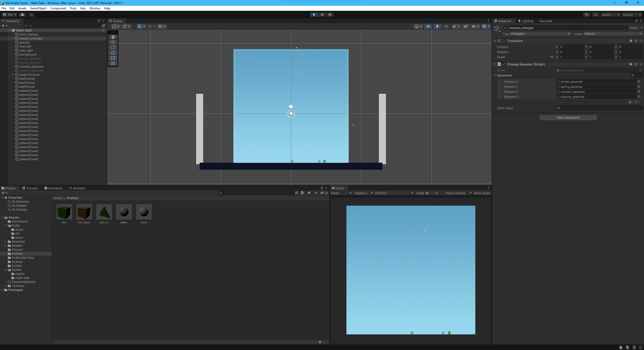Open the Layers dropdown in toolbar
644x350 pixels.
pos(610,15)
